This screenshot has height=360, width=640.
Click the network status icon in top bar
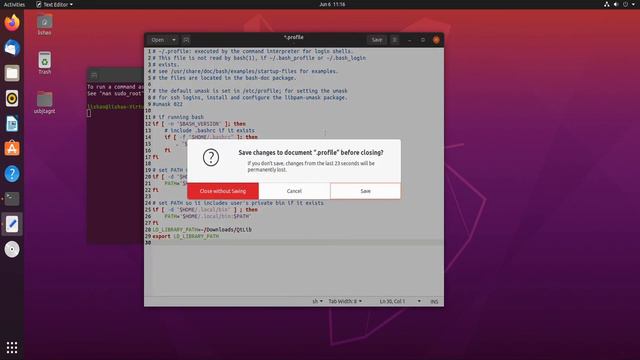tap(607, 4)
